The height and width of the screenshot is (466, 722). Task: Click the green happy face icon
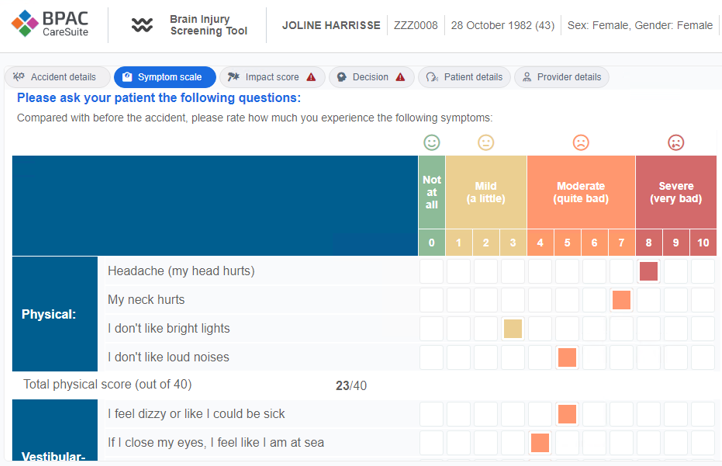click(431, 143)
